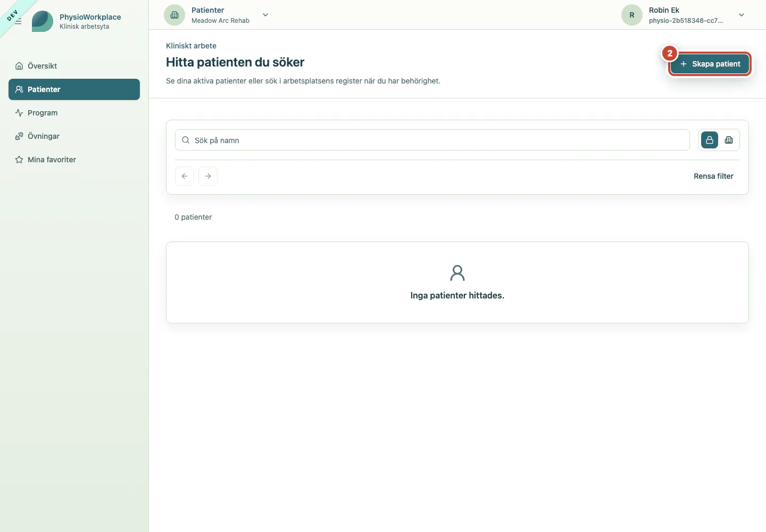
Task: Focus the Sök på namn search field
Action: coord(432,140)
